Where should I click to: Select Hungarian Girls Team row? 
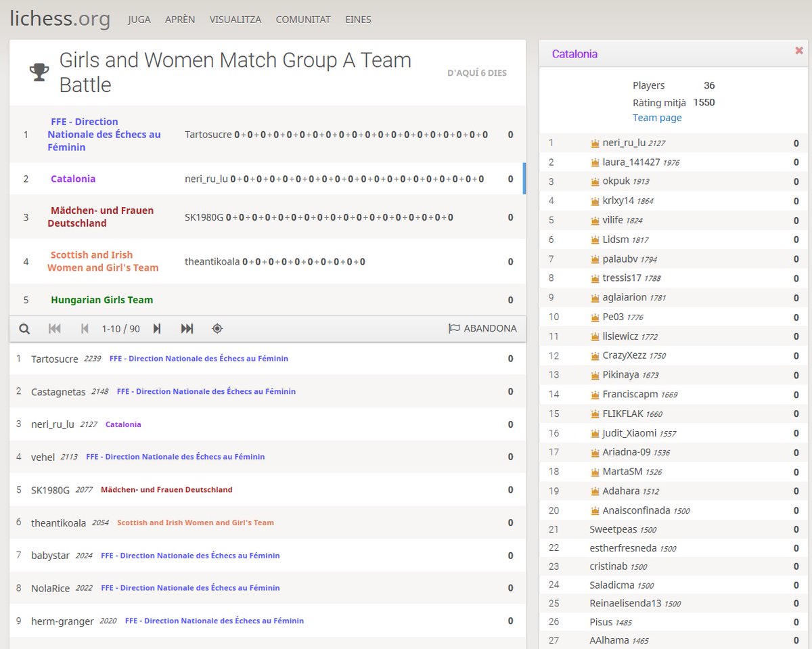(267, 300)
